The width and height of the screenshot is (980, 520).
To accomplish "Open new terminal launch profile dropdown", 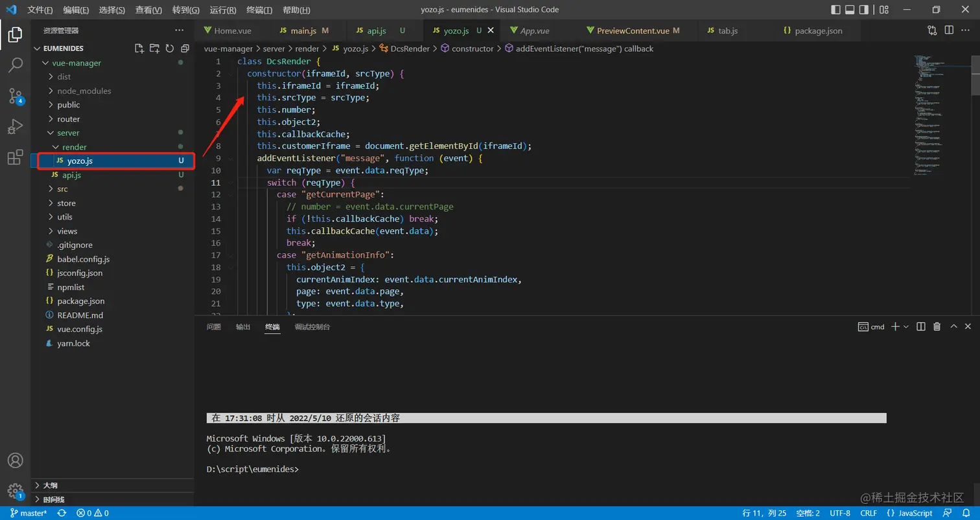I will [x=906, y=327].
